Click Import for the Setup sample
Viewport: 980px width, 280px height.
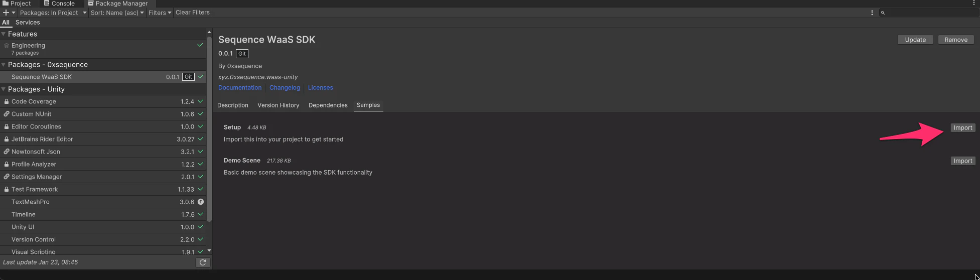pos(963,128)
